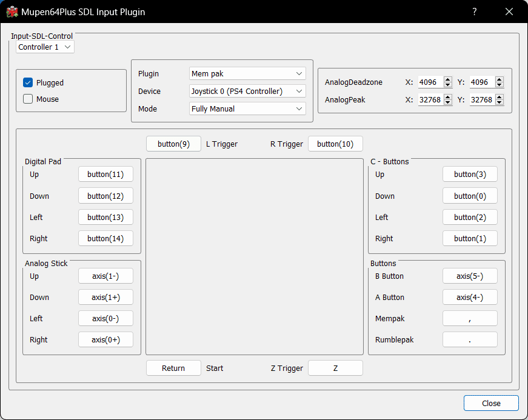Decrease AnalogPeak Y value

[x=500, y=102]
